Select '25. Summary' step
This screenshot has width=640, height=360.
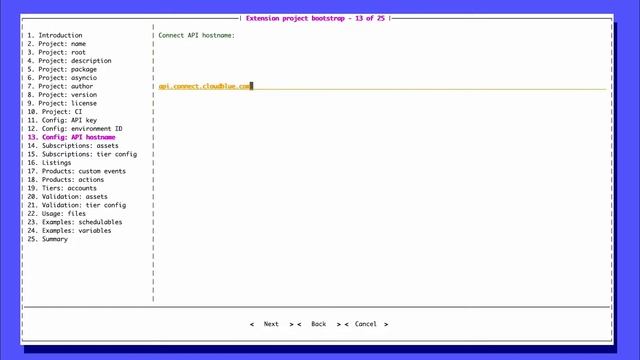(47, 239)
